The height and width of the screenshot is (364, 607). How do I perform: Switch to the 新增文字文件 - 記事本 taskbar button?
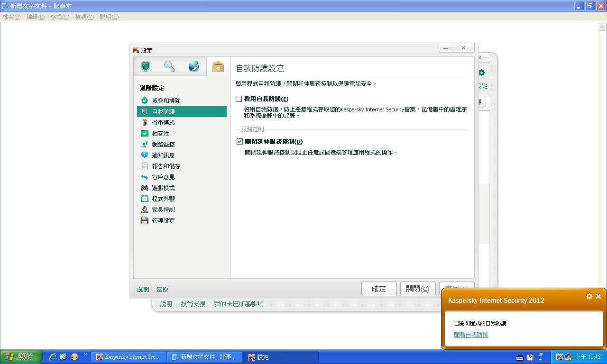coord(205,357)
